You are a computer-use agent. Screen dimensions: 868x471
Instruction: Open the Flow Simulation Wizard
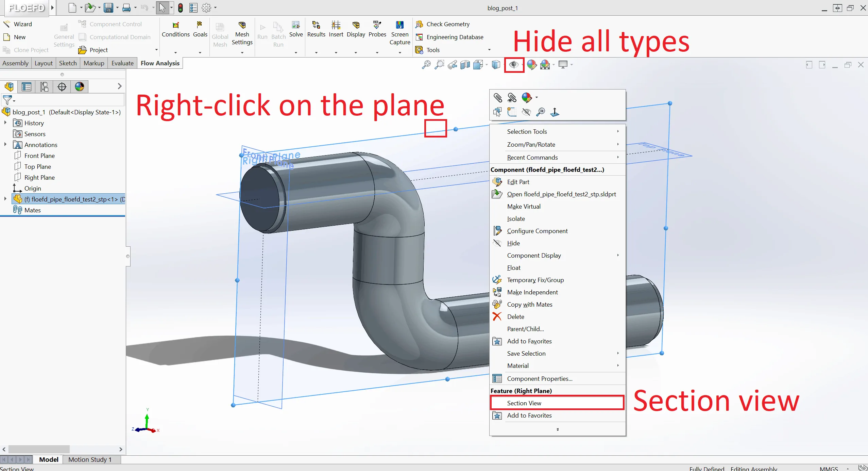coord(18,24)
